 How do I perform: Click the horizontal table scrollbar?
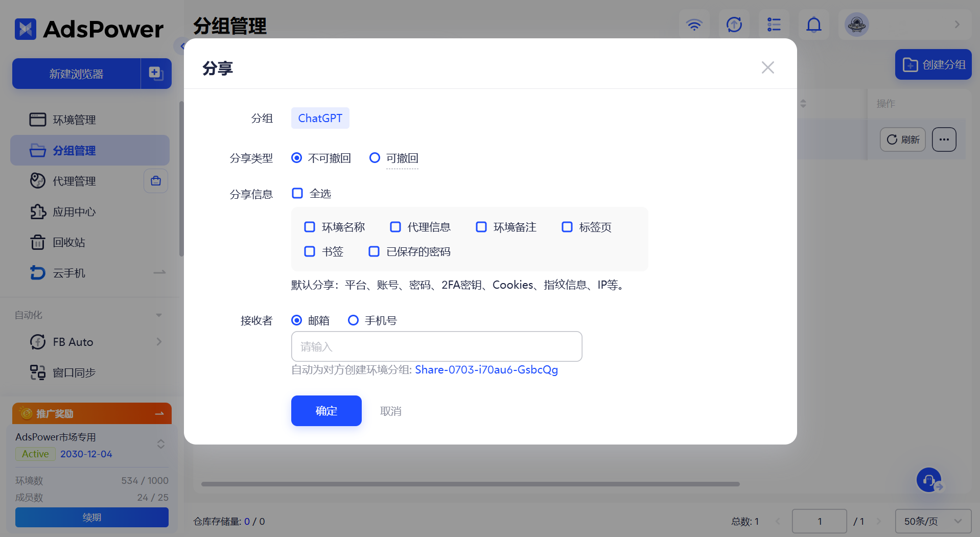point(470,484)
